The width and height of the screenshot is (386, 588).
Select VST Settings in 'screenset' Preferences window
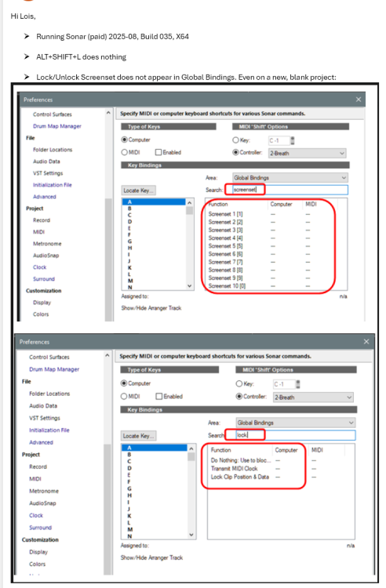[48, 173]
